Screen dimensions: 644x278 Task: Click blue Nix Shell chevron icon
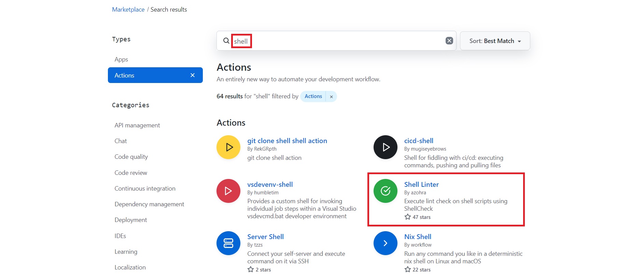pos(386,243)
